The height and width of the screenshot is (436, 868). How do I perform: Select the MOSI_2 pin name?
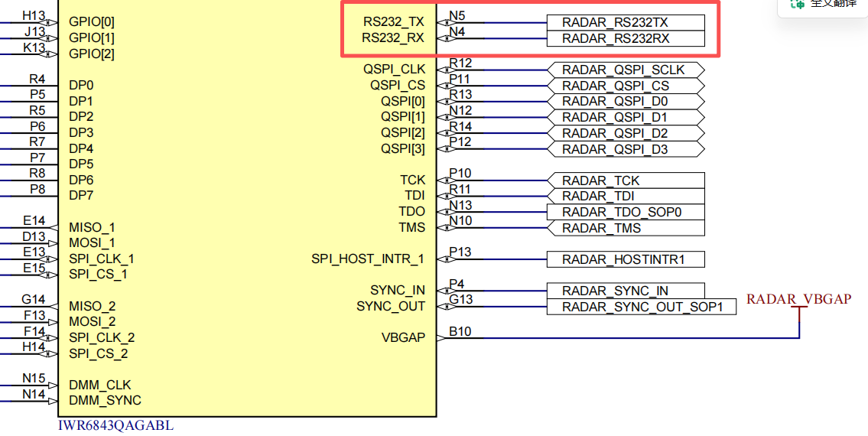(x=93, y=321)
